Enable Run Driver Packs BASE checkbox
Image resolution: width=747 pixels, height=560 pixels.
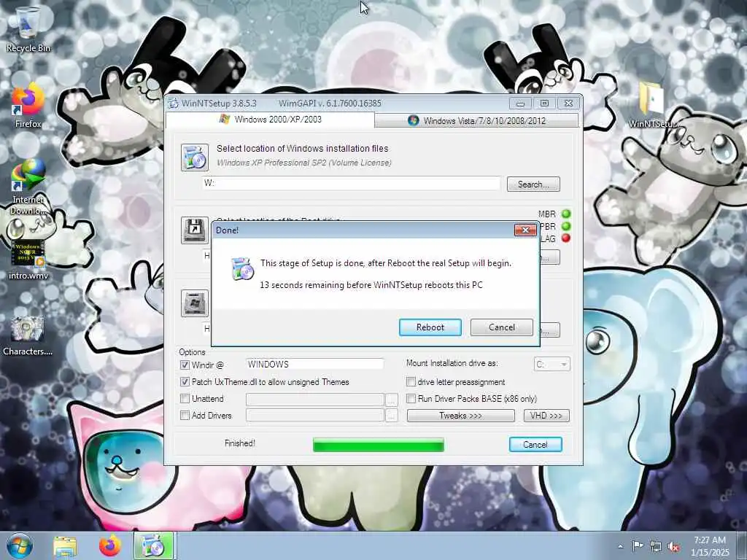click(411, 399)
